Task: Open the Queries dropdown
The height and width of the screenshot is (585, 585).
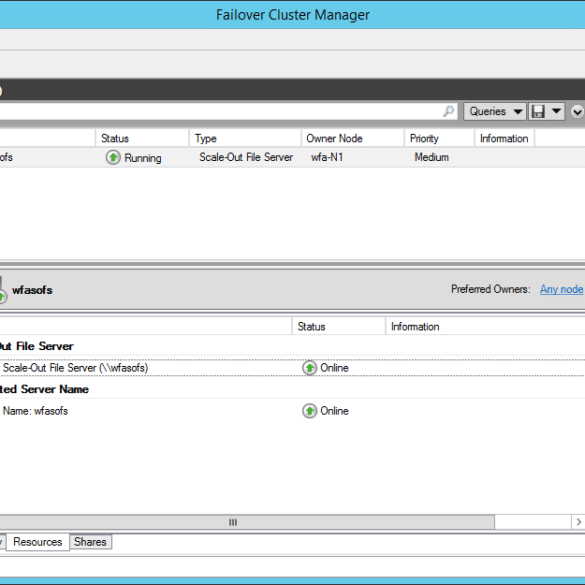Action: click(x=495, y=111)
